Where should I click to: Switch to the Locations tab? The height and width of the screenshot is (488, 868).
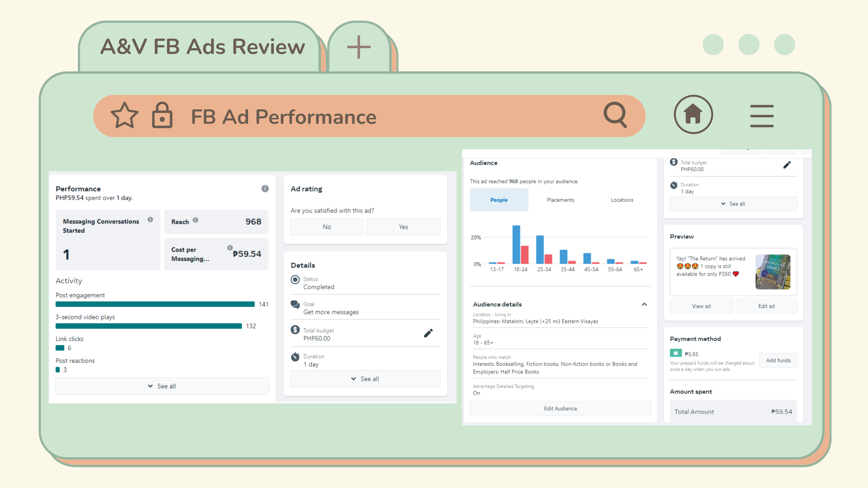click(622, 200)
